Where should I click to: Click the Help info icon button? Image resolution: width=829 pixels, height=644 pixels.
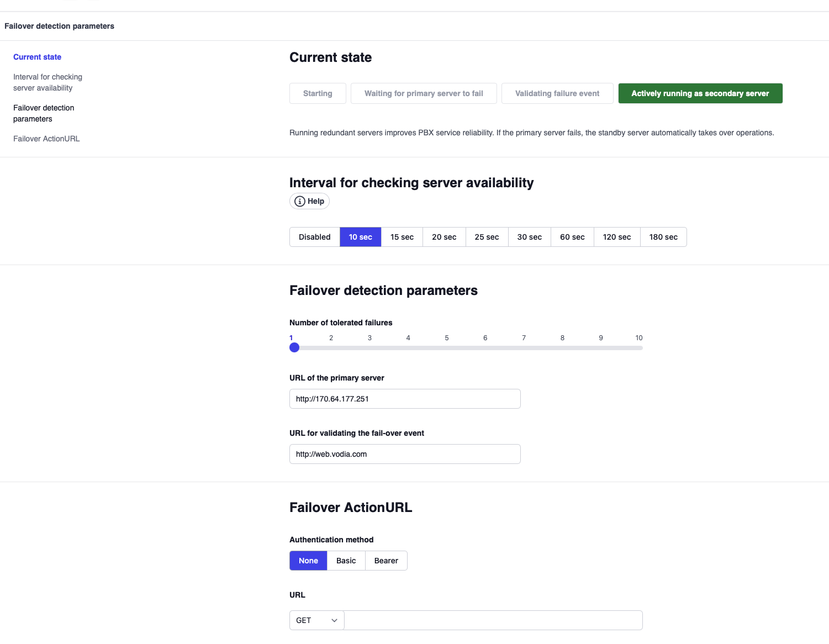[x=309, y=201]
